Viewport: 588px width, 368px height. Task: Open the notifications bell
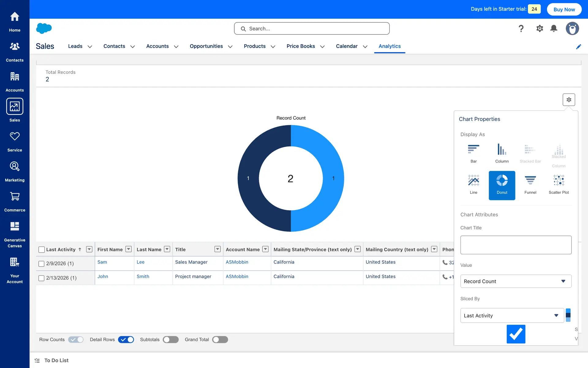[x=554, y=29]
